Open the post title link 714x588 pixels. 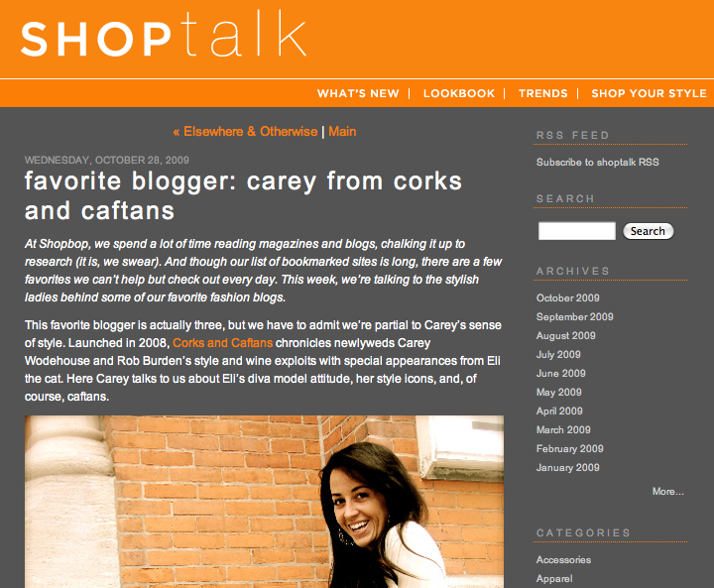243,195
